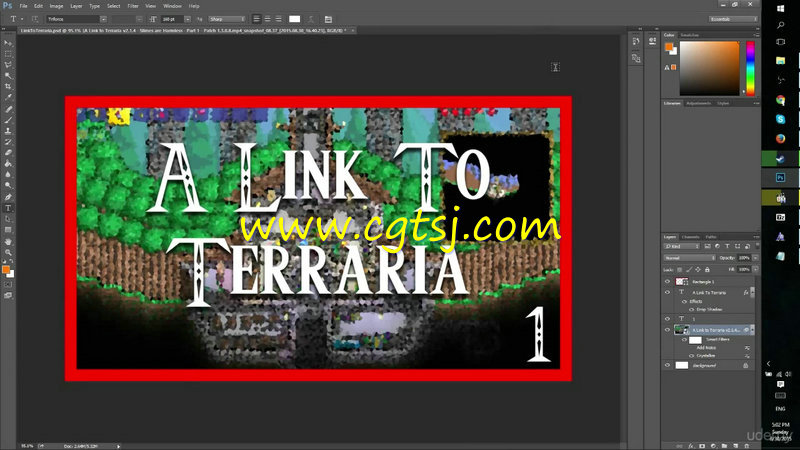Select the Hand tool
Screen dimensions: 800x450
[x=8, y=241]
